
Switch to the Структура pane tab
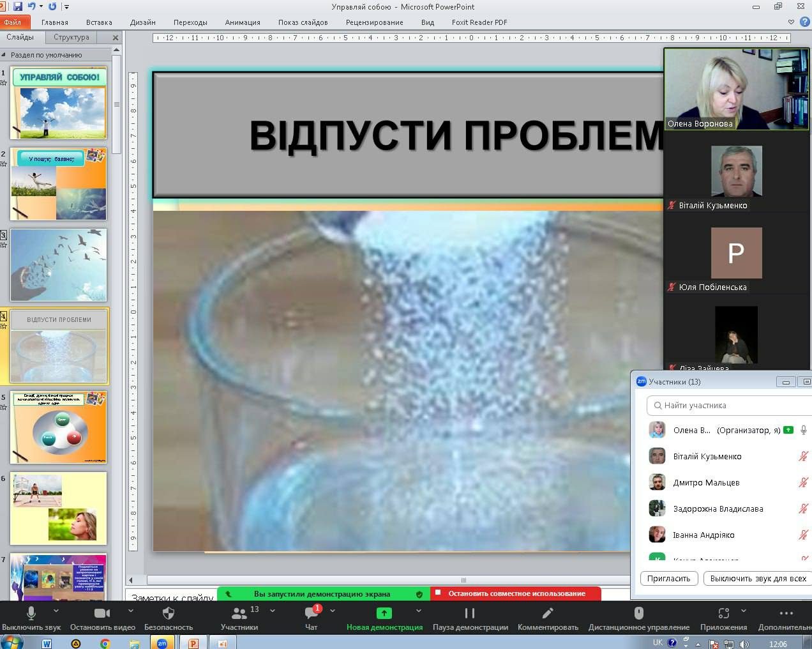pos(71,37)
